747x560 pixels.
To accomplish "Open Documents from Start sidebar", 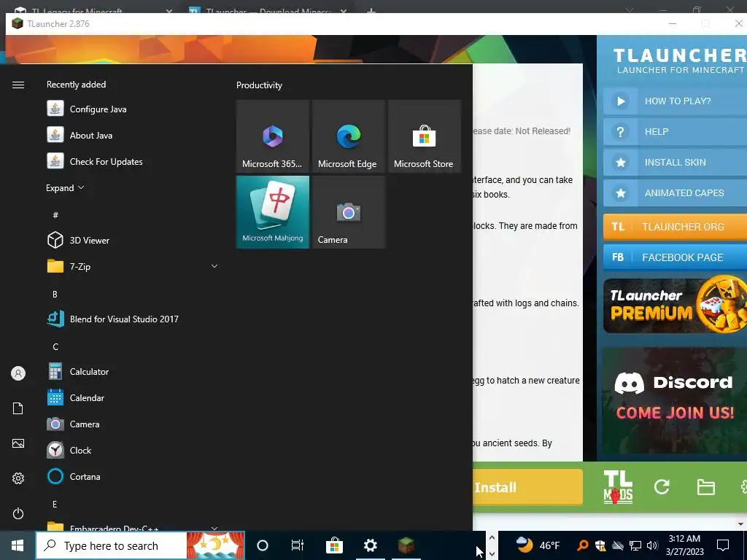I will click(18, 408).
